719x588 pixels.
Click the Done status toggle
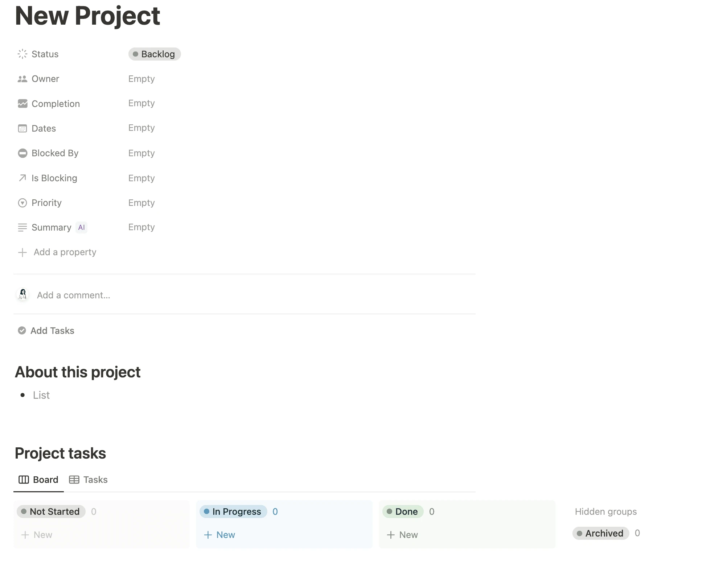click(403, 512)
